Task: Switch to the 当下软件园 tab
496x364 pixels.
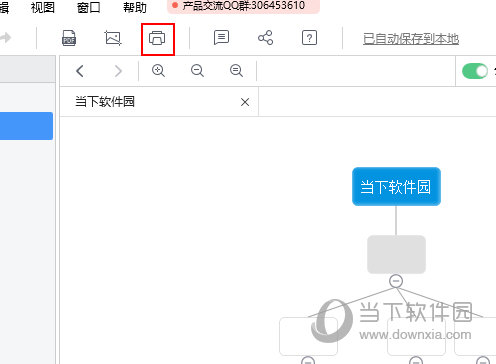Action: coord(159,102)
